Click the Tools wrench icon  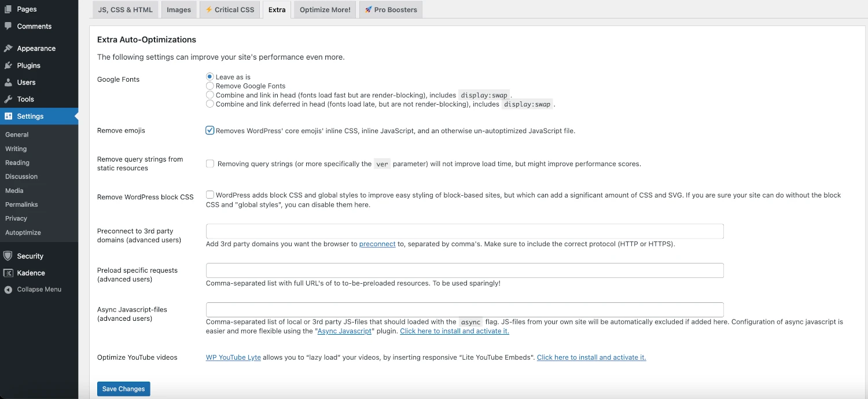(x=8, y=99)
